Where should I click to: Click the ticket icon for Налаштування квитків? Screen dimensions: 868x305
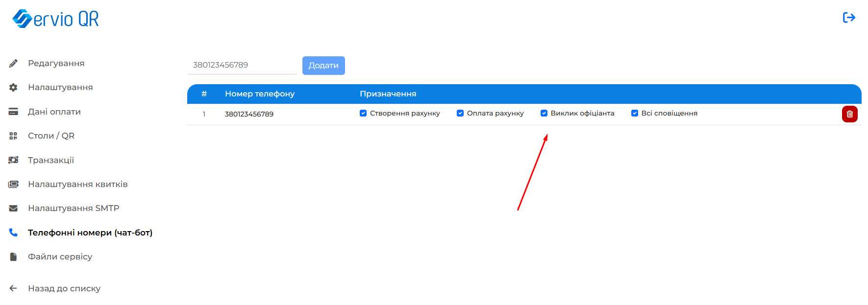pos(13,185)
